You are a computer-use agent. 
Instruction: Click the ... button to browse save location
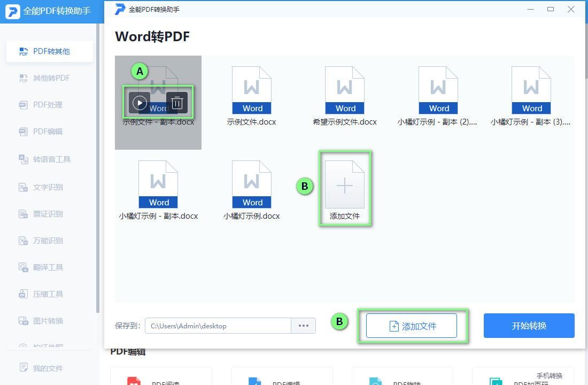click(304, 326)
